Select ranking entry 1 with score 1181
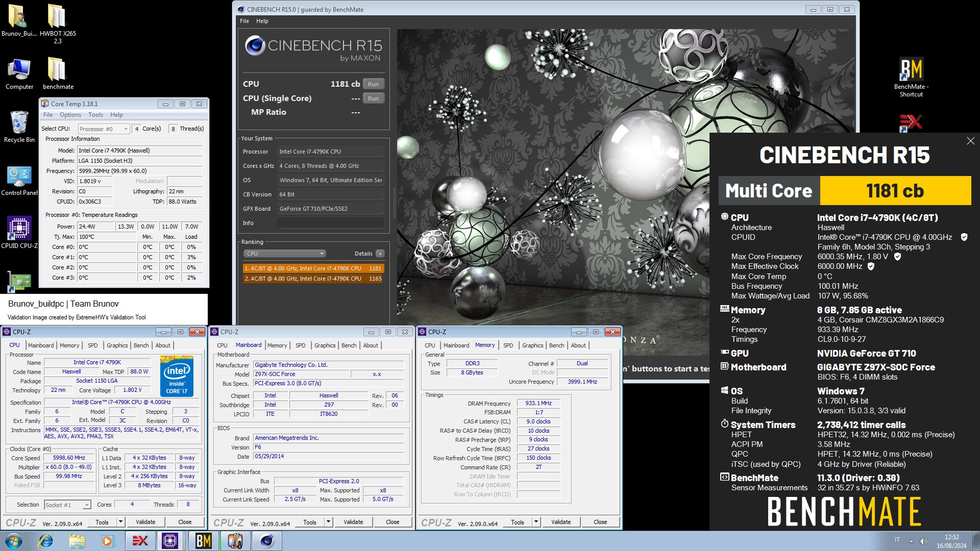 313,268
